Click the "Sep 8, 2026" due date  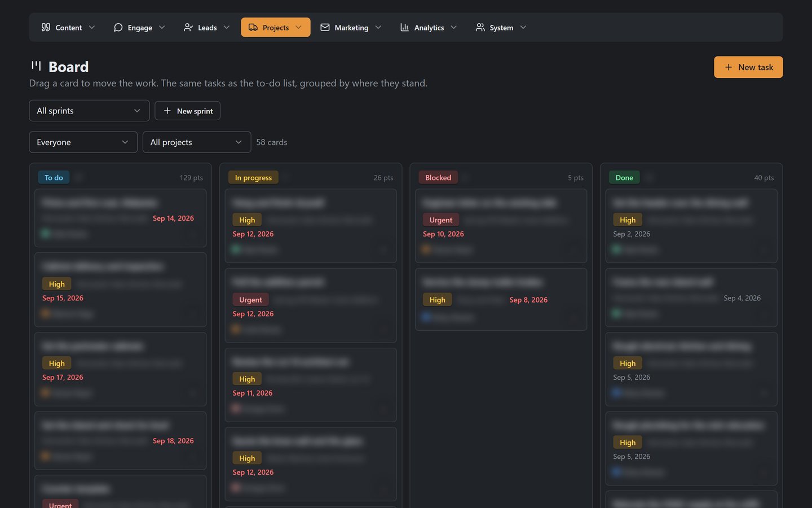coord(528,300)
